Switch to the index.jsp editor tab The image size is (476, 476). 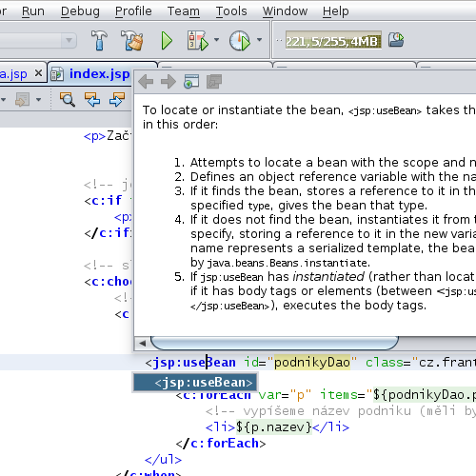(x=99, y=74)
